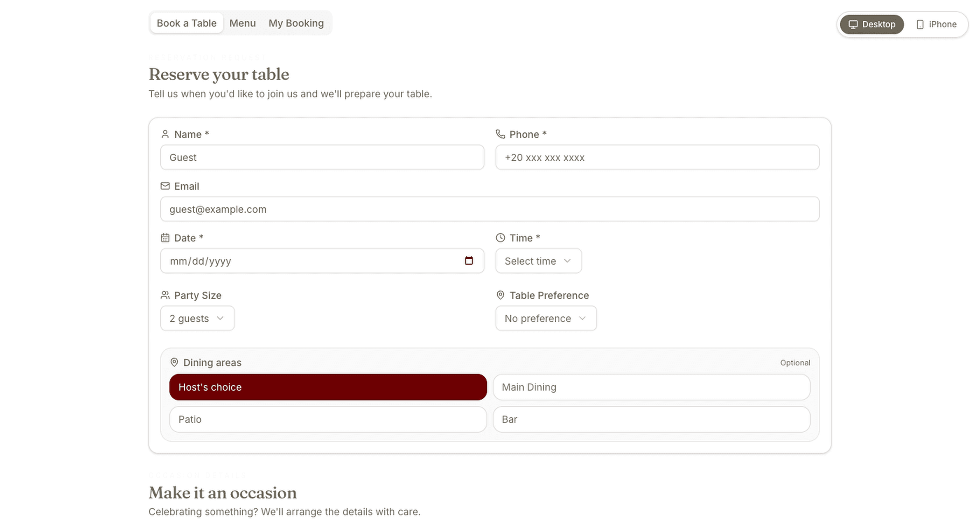Switch to iPhone preview mode

936,24
